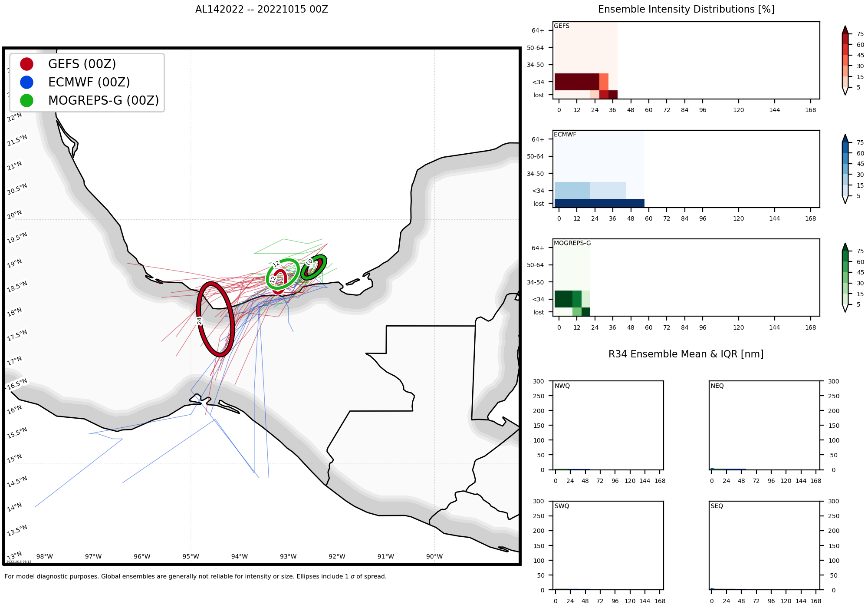Screen dimensions: 868x608
Task: Click the dark green MOGREPS-G <34 cell
Action: [x=563, y=299]
